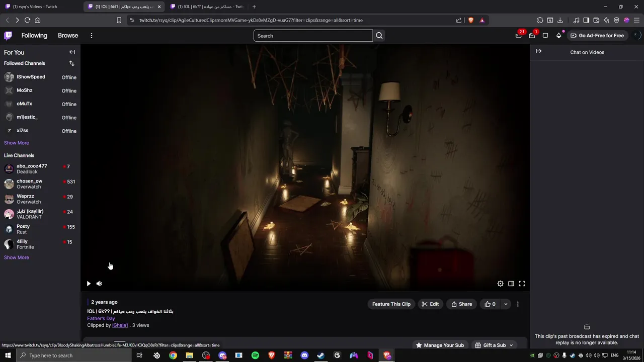
Task: Click the Twitch logo home icon
Action: point(8,36)
